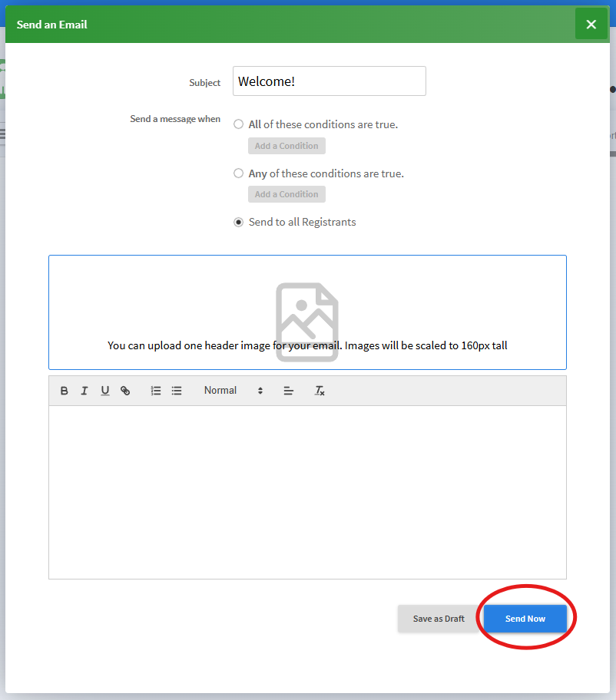Click Save as Draft
616x700 pixels.
point(439,619)
